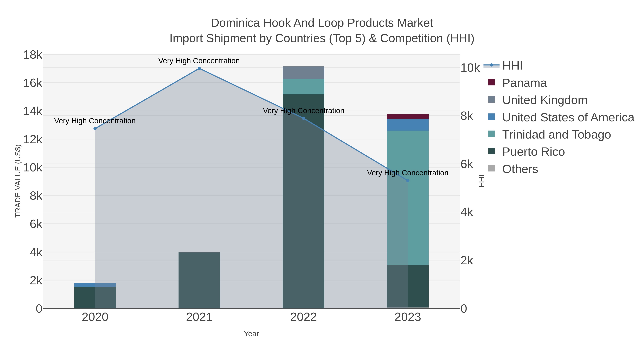
Task: Click the 2020 Very High Concentration annotation
Action: 95,121
